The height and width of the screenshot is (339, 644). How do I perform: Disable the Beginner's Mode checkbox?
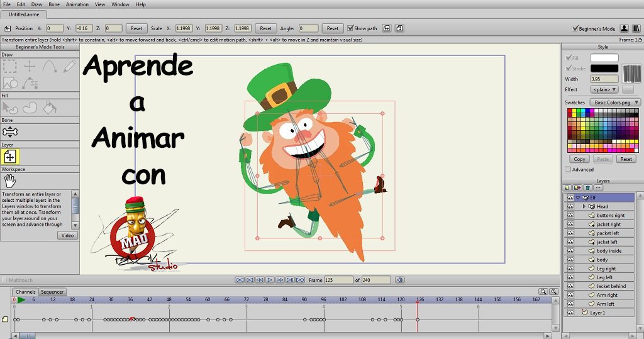tap(575, 28)
